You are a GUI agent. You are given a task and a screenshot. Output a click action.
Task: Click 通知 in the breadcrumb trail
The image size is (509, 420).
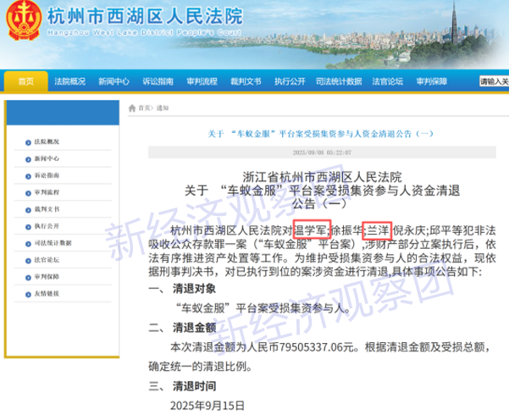coord(163,108)
